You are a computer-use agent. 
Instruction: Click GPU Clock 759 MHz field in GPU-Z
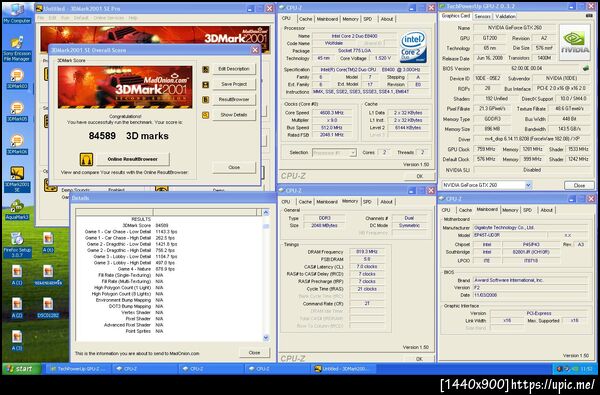click(x=486, y=149)
